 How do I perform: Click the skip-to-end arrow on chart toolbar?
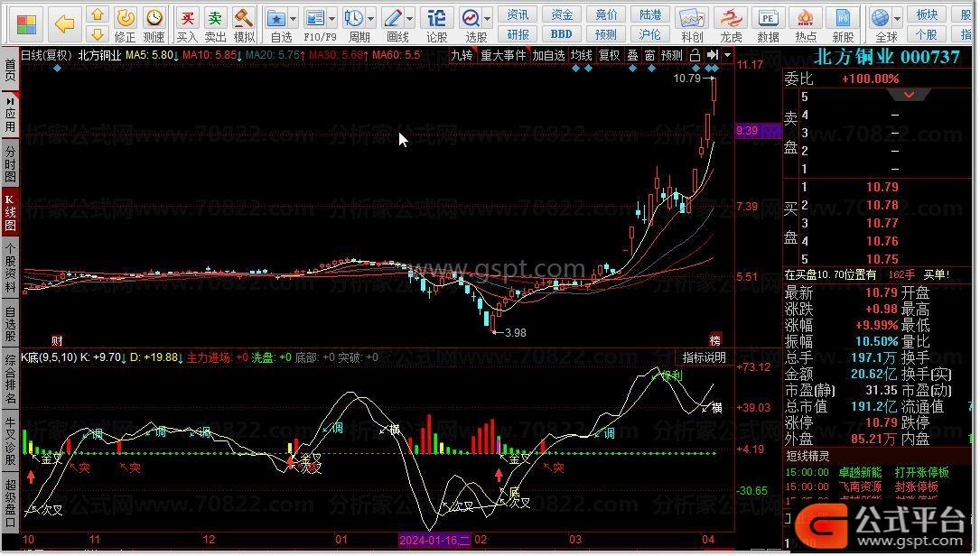click(x=713, y=55)
